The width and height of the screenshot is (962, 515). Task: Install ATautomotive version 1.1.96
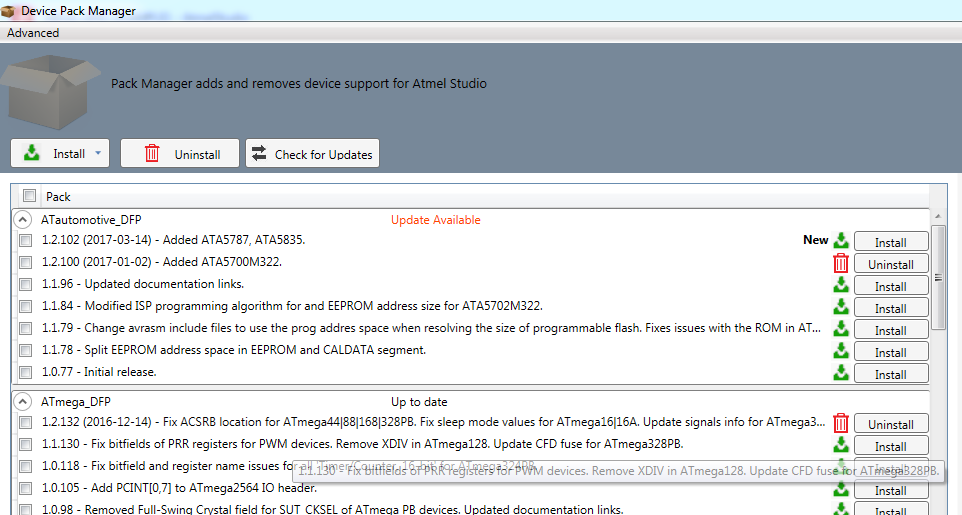(x=891, y=286)
